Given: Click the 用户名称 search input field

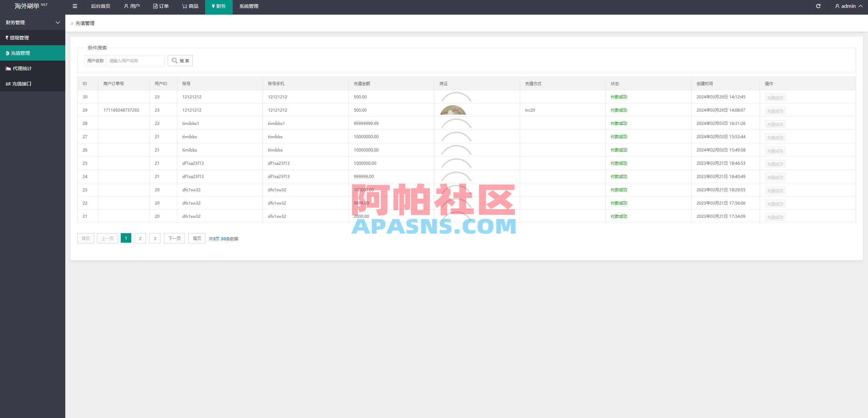Looking at the screenshot, I should pyautogui.click(x=135, y=61).
